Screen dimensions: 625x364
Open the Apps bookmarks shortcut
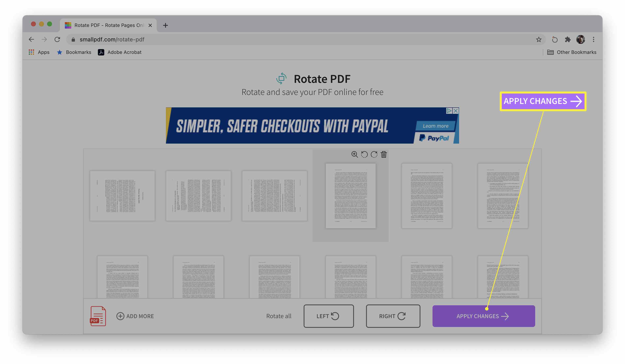(x=39, y=52)
